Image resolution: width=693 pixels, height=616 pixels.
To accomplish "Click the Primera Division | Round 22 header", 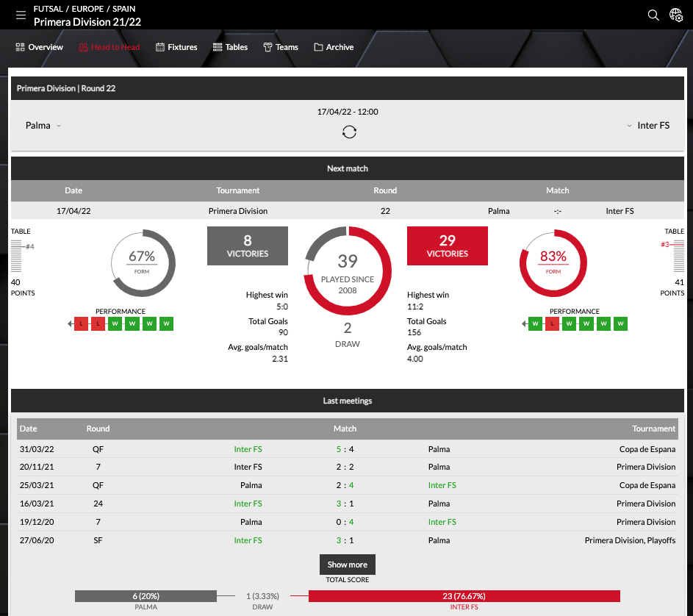I will tap(66, 88).
